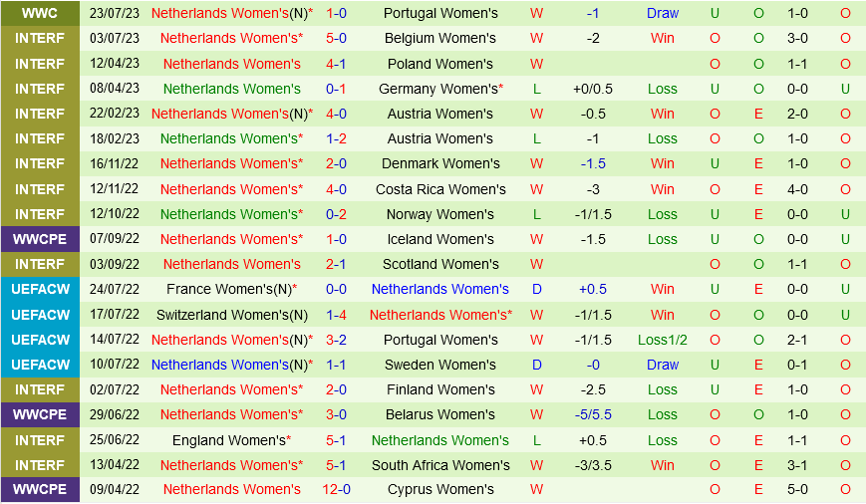
Task: Open Switzerland Women's(N) team link
Action: click(231, 315)
